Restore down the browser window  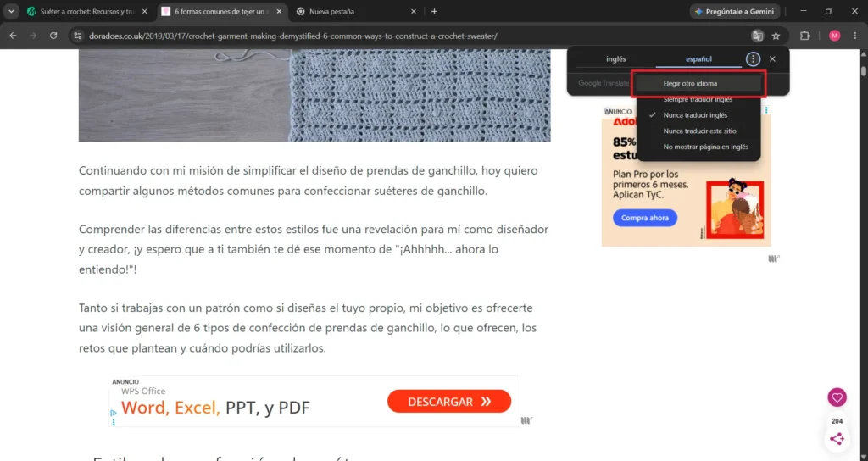[x=829, y=11]
